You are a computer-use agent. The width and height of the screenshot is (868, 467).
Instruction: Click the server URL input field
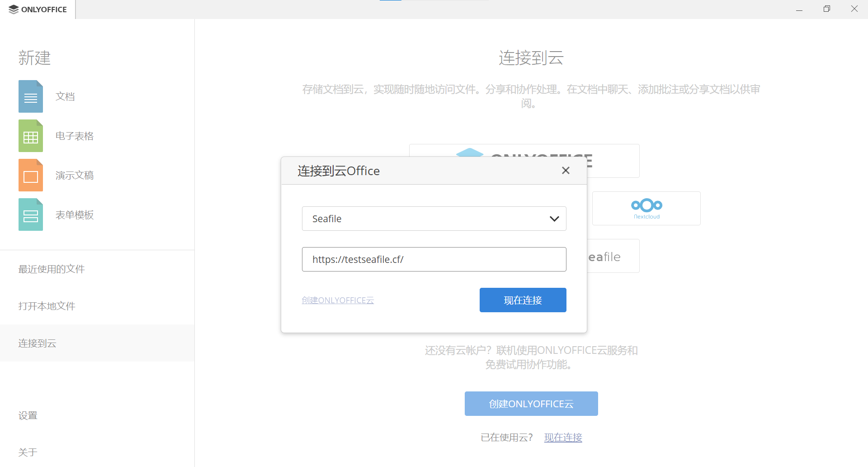tap(434, 259)
